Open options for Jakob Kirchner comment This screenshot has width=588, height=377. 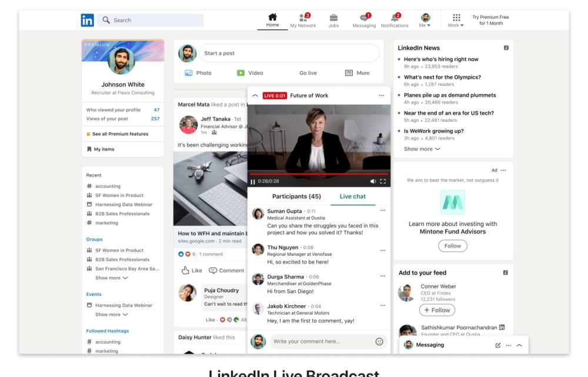point(383,305)
